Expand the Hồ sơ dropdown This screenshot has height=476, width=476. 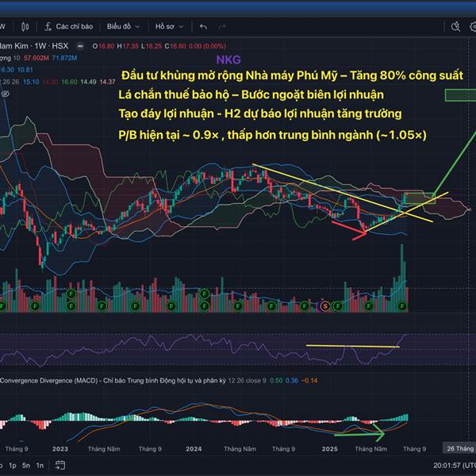tap(169, 27)
